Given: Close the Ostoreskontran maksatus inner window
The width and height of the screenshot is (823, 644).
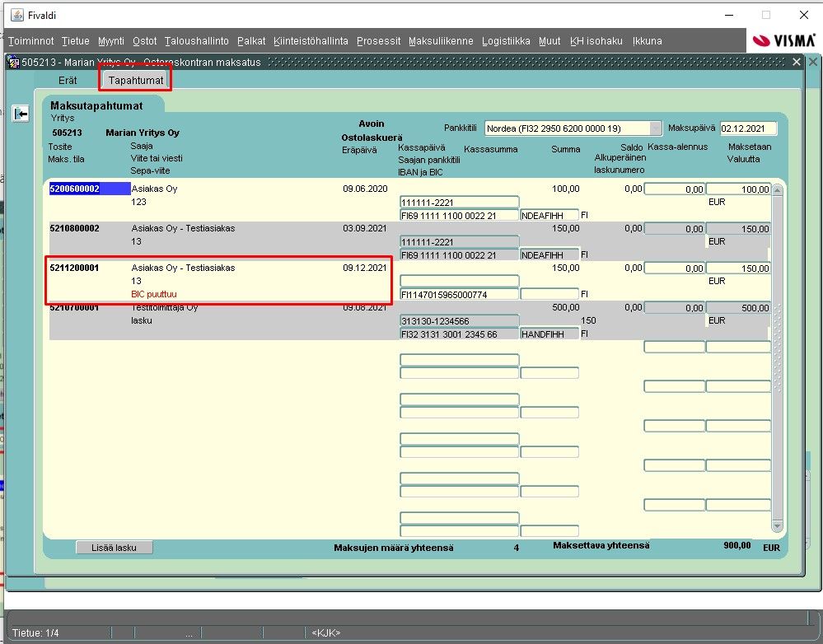Looking at the screenshot, I should 797,62.
